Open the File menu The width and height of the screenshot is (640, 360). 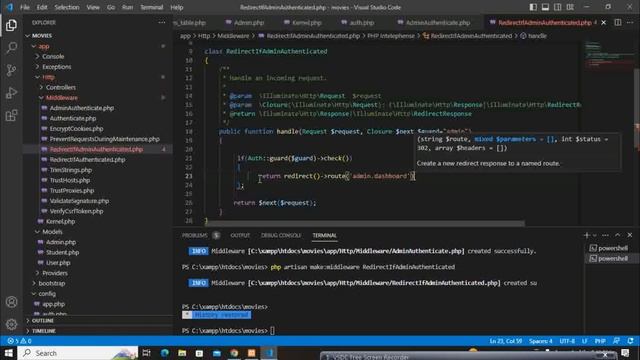(25, 7)
